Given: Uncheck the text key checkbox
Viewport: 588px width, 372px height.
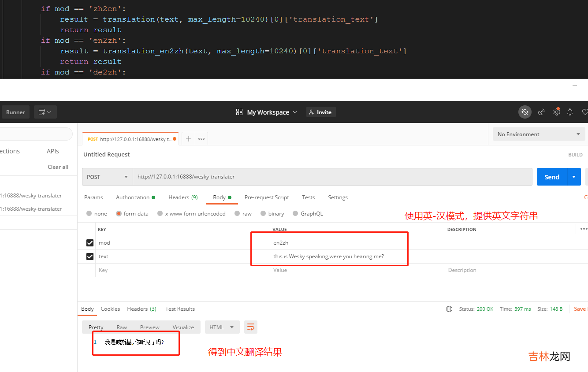Looking at the screenshot, I should pos(90,257).
